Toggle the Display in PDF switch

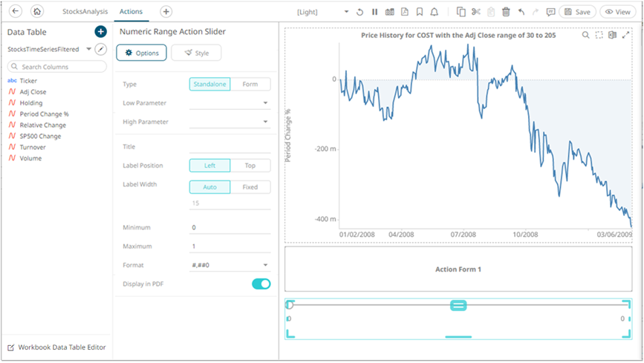(261, 284)
